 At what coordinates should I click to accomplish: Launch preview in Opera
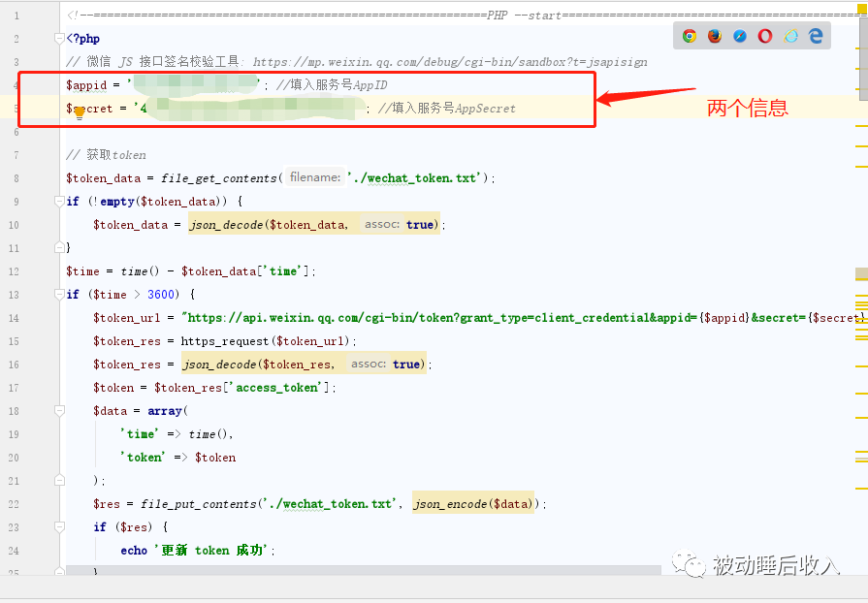pos(763,35)
